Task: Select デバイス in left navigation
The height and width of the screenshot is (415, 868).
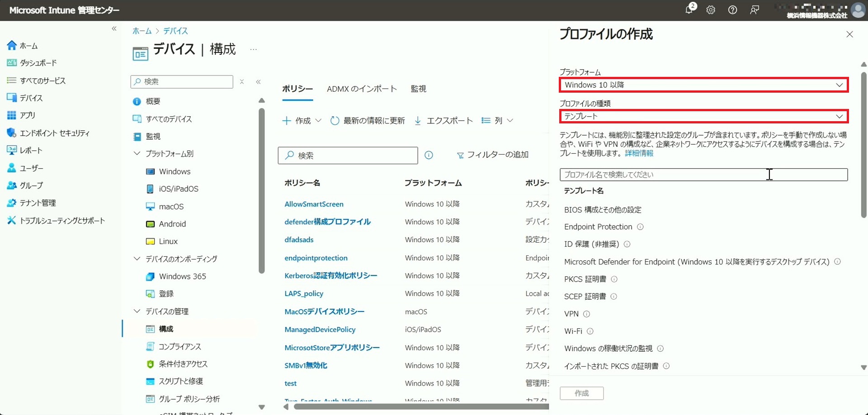Action: click(25, 98)
